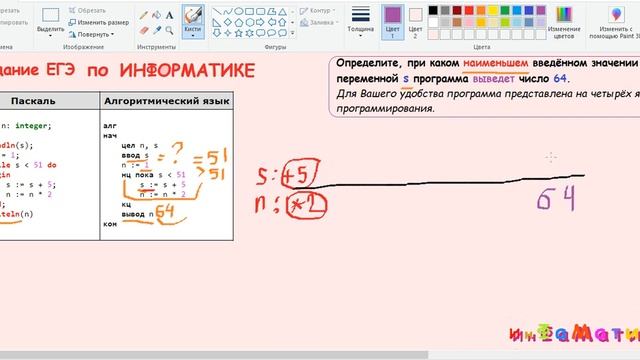This screenshot has width=640, height=360.
Task: Expand the full shapes gallery
Action: coord(293,33)
